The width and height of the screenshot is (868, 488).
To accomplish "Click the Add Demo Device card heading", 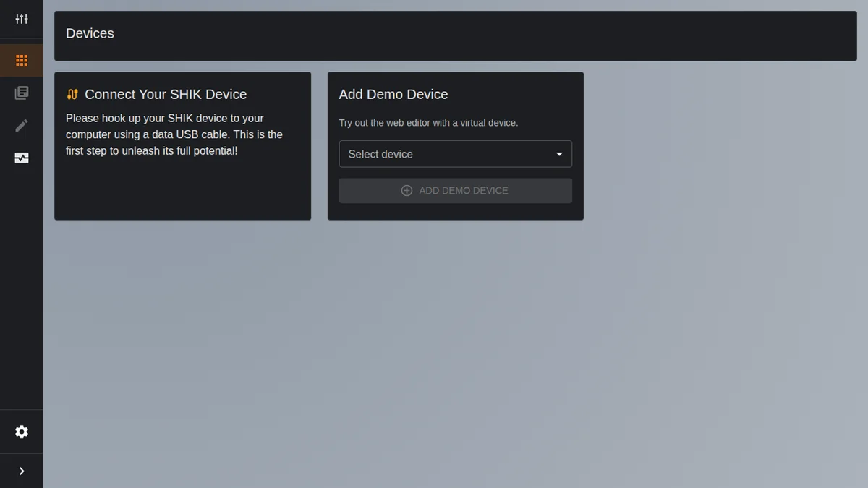I will tap(393, 95).
